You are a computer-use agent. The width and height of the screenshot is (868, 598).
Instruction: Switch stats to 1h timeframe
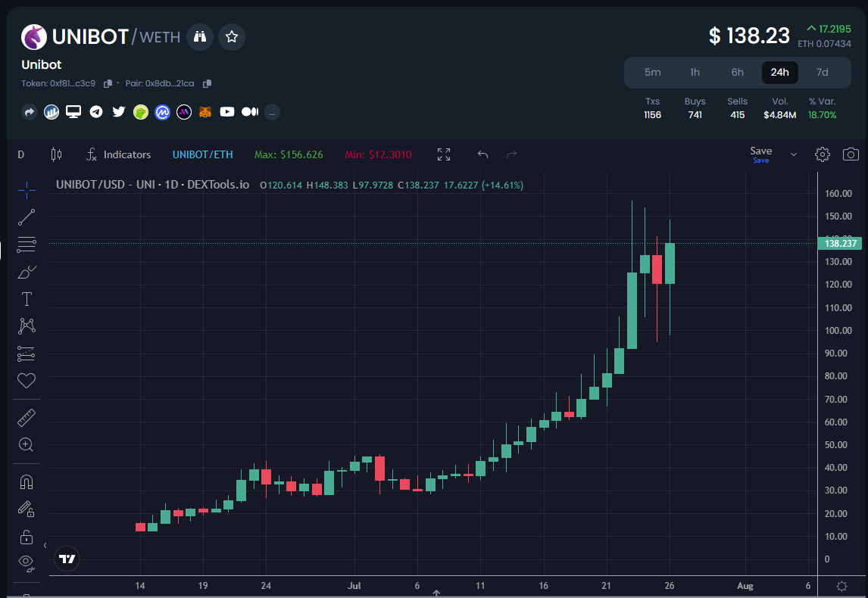695,73
